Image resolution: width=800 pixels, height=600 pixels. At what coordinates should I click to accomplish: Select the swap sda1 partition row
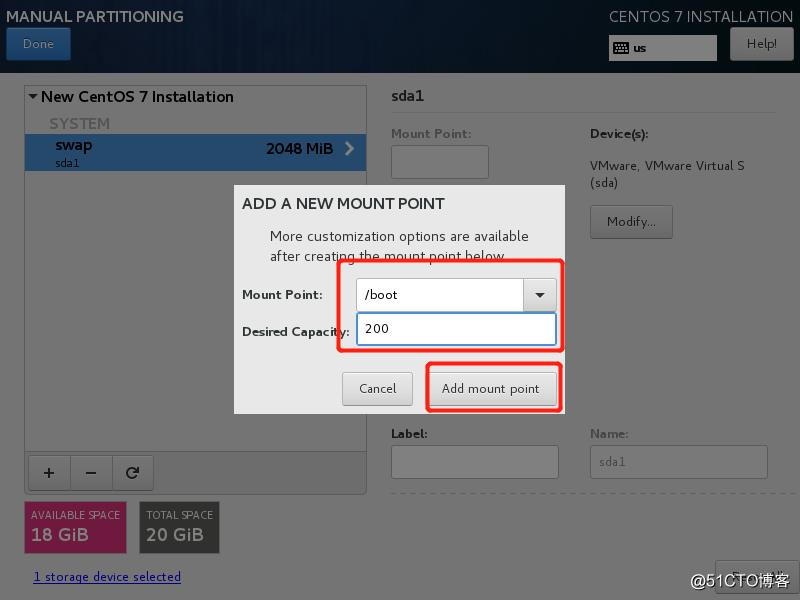click(195, 153)
